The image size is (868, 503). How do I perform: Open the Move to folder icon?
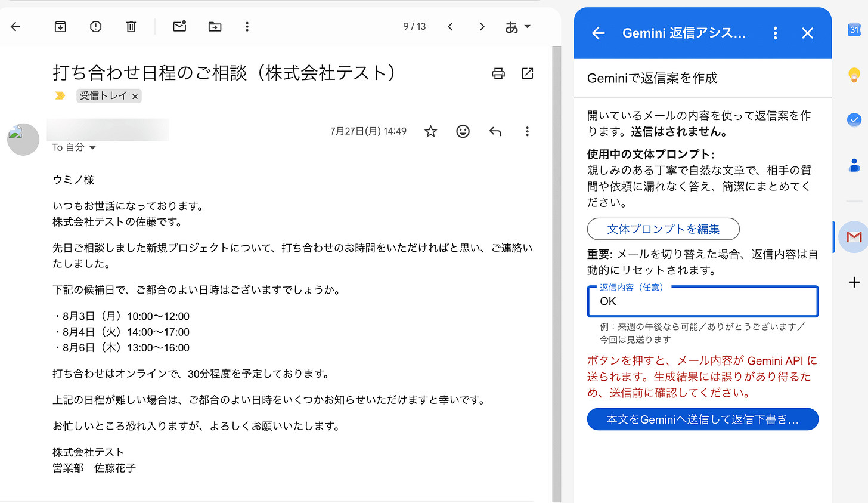[215, 26]
